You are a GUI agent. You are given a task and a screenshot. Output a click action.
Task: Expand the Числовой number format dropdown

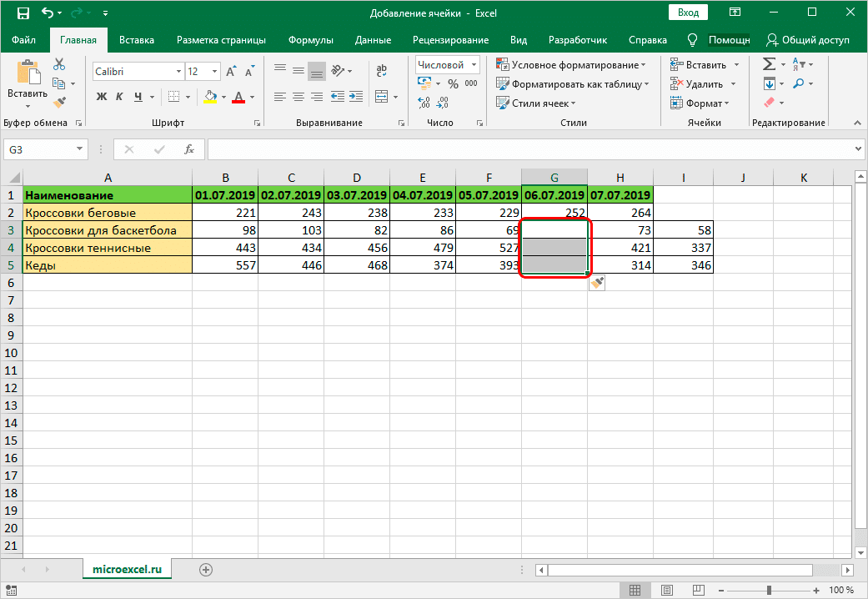pos(474,64)
